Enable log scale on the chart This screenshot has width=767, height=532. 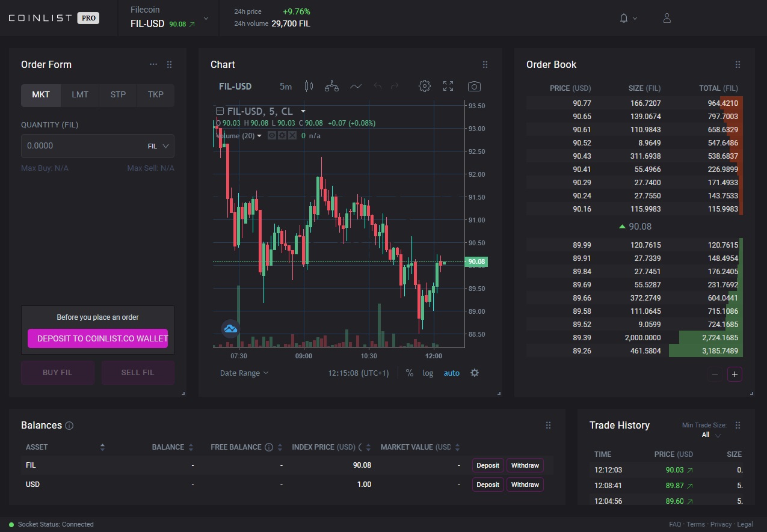[428, 373]
